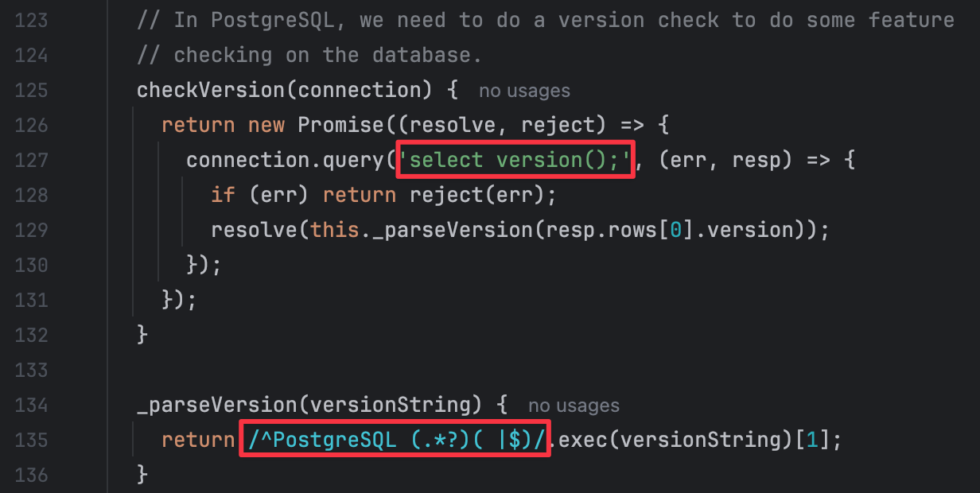Click line number 132 in the gutter
Viewport: 980px width, 493px height.
(31, 336)
